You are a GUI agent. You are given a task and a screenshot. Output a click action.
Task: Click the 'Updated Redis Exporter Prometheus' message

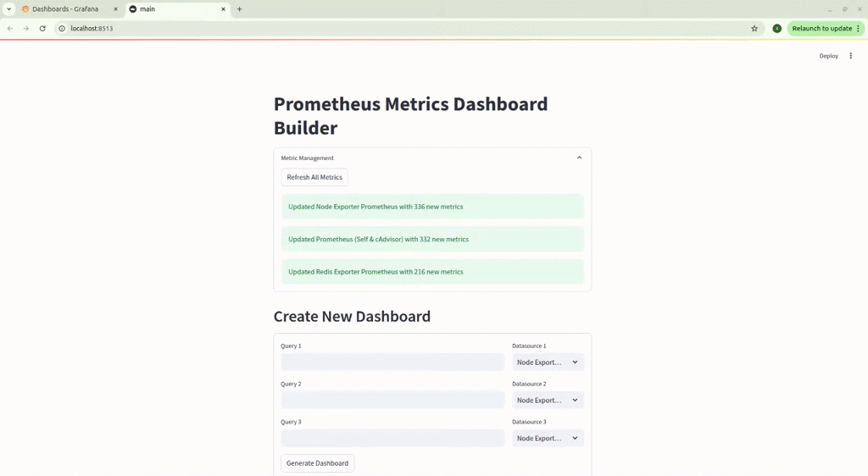432,271
